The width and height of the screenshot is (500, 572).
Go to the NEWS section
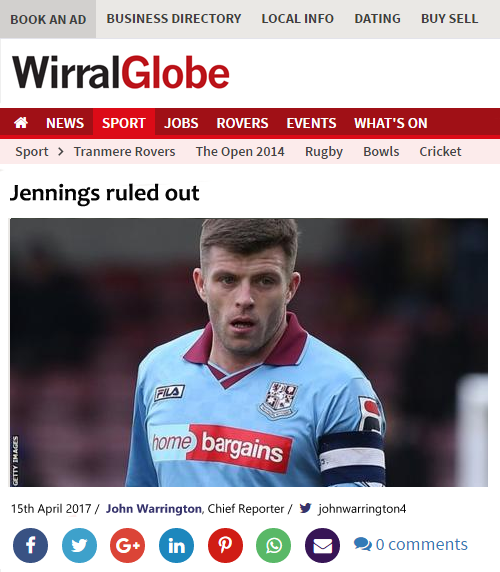65,123
